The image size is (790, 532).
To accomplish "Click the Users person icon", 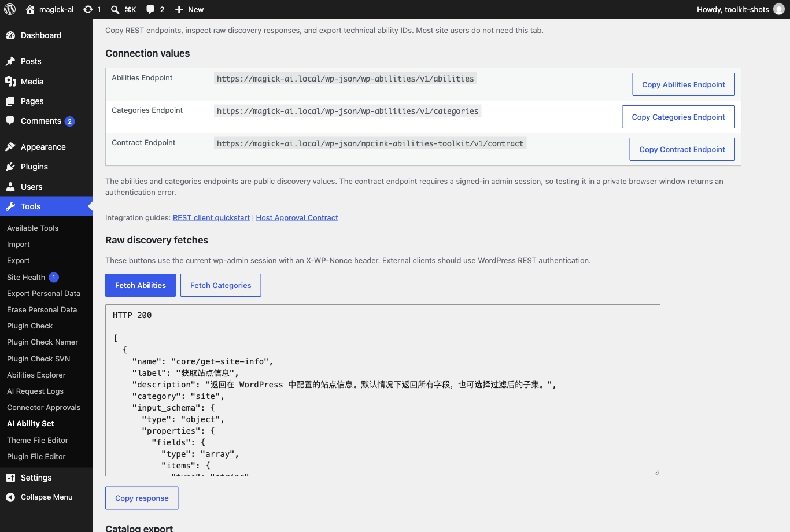I will 10,187.
